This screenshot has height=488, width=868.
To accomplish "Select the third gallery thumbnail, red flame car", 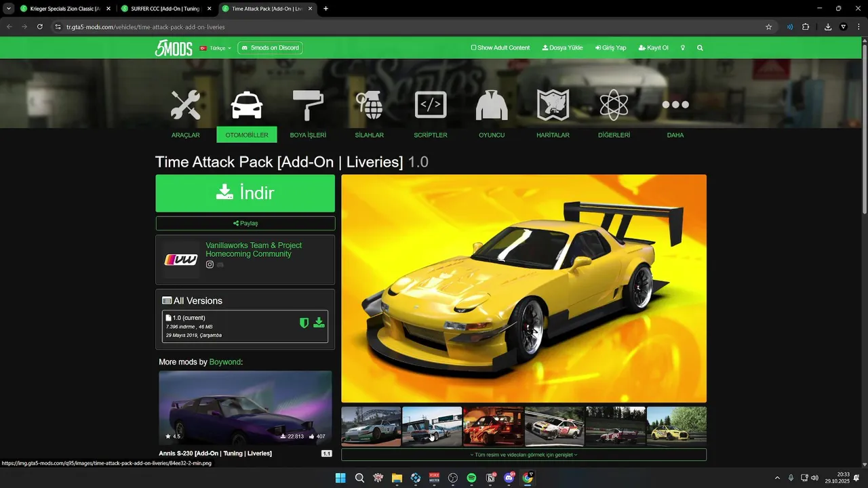I will click(x=493, y=426).
